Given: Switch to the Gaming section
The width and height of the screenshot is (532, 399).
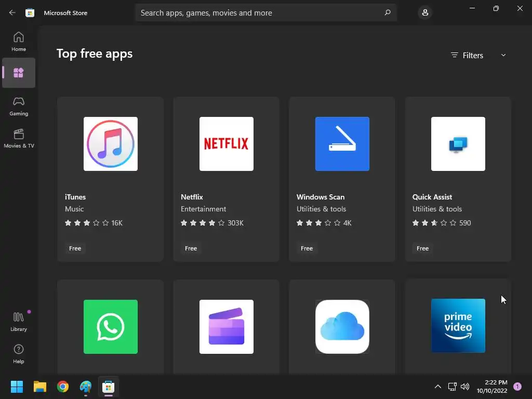Looking at the screenshot, I should click(x=19, y=107).
